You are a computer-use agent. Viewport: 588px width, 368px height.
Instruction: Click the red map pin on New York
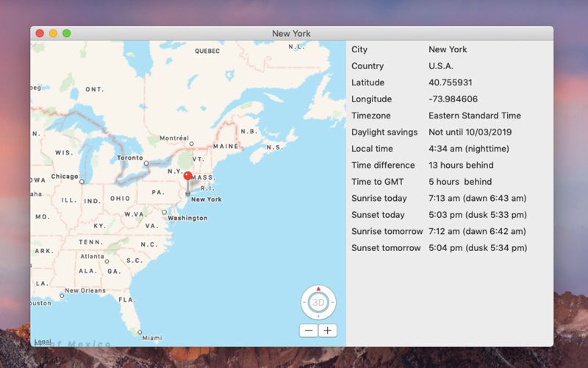pos(188,176)
